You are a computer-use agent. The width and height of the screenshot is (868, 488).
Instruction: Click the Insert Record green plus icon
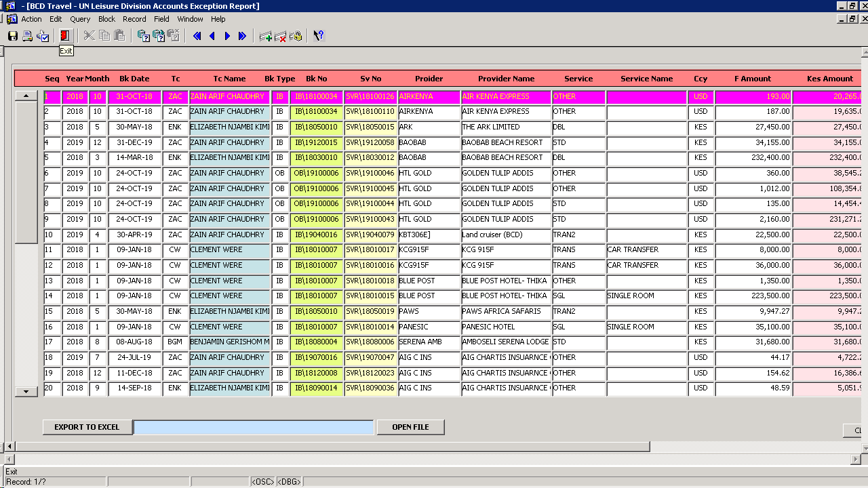pos(266,36)
